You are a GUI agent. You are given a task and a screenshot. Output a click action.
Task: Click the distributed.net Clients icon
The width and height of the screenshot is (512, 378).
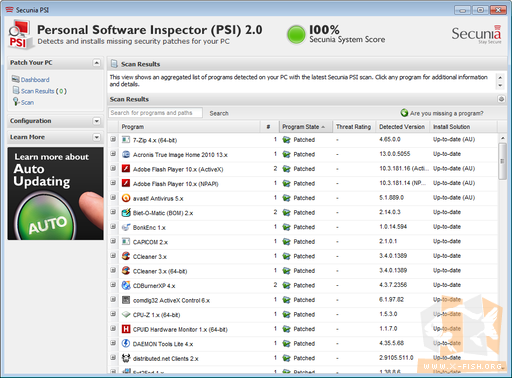coord(126,358)
